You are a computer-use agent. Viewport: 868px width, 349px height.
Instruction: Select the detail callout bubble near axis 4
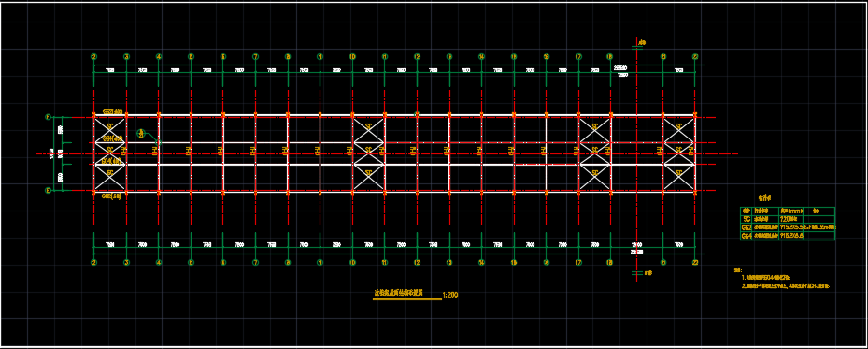140,133
